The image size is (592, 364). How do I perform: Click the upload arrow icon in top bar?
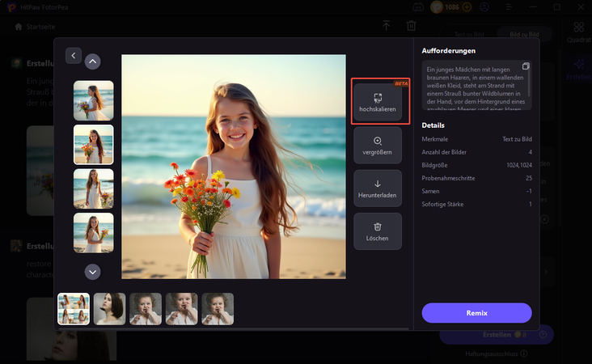click(387, 26)
